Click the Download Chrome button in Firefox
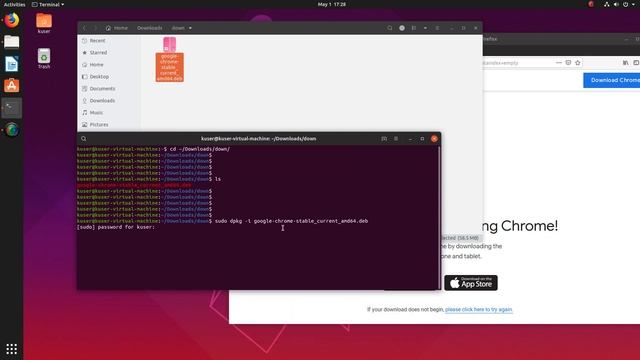This screenshot has width=640, height=360. (612, 80)
